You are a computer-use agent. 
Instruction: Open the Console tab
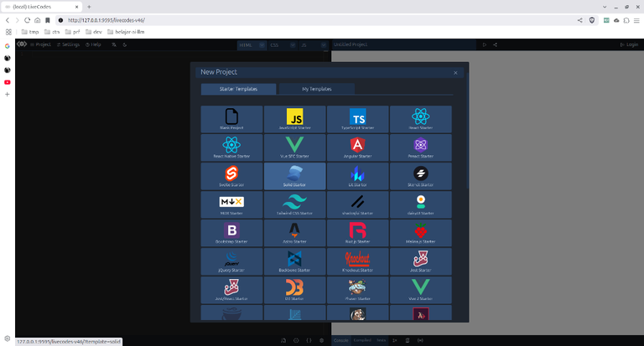[341, 340]
